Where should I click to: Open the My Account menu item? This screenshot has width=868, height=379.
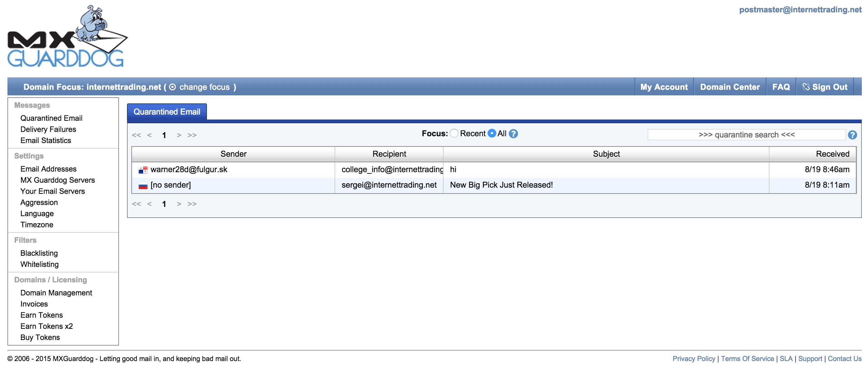[664, 87]
